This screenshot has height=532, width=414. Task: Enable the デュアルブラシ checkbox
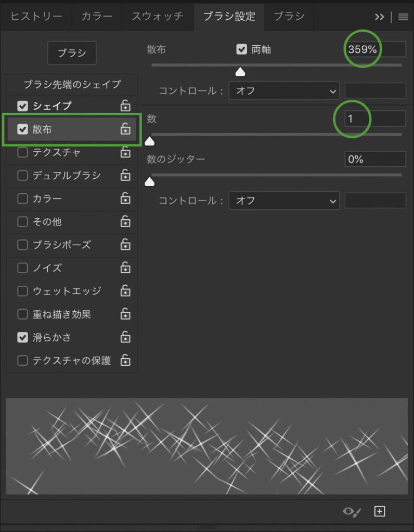(x=22, y=175)
